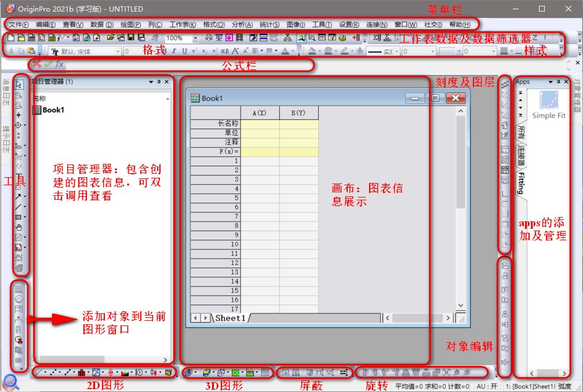Select the Line drawing tool
The height and width of the screenshot is (392, 583).
click(18, 207)
